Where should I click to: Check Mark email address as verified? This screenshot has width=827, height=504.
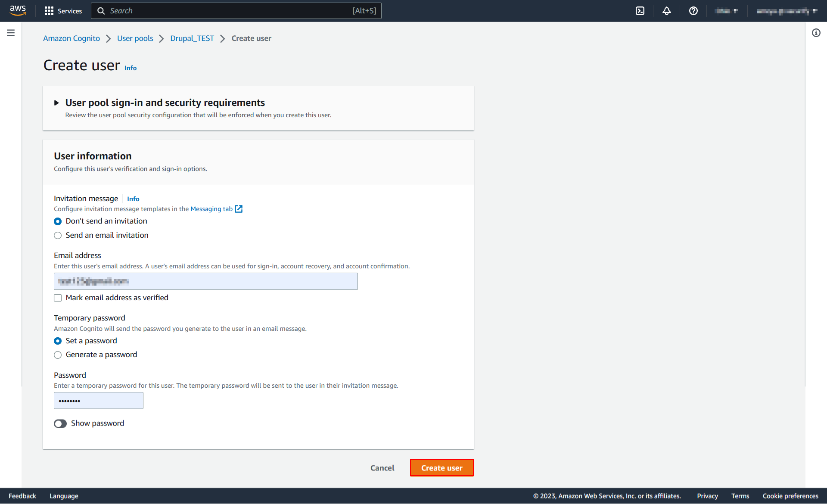pos(58,298)
